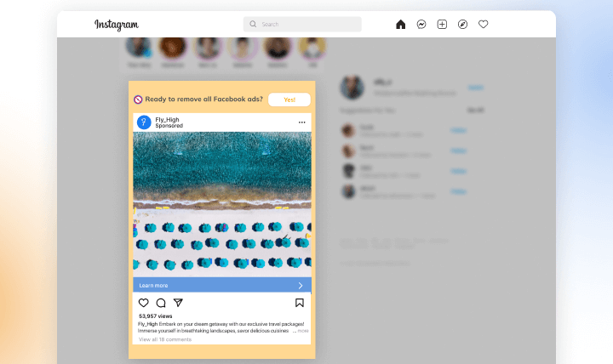This screenshot has width=613, height=364.
Task: Click the 53,957 views count
Action: click(156, 316)
